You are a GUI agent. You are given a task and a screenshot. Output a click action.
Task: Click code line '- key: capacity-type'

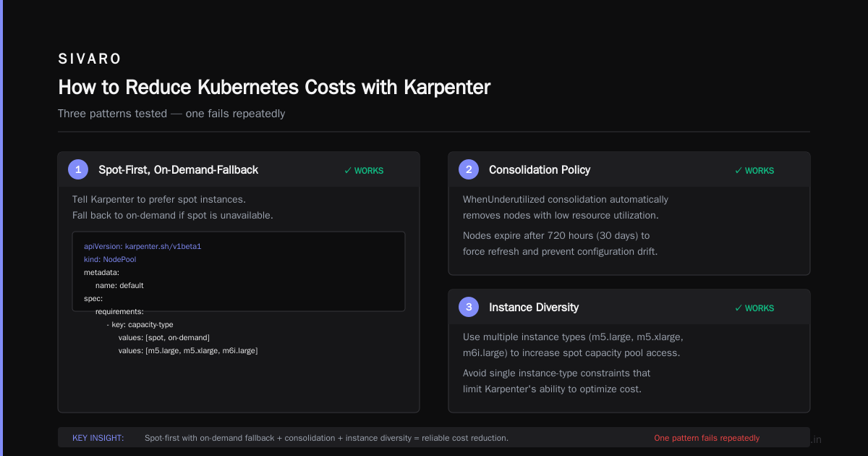(140, 324)
